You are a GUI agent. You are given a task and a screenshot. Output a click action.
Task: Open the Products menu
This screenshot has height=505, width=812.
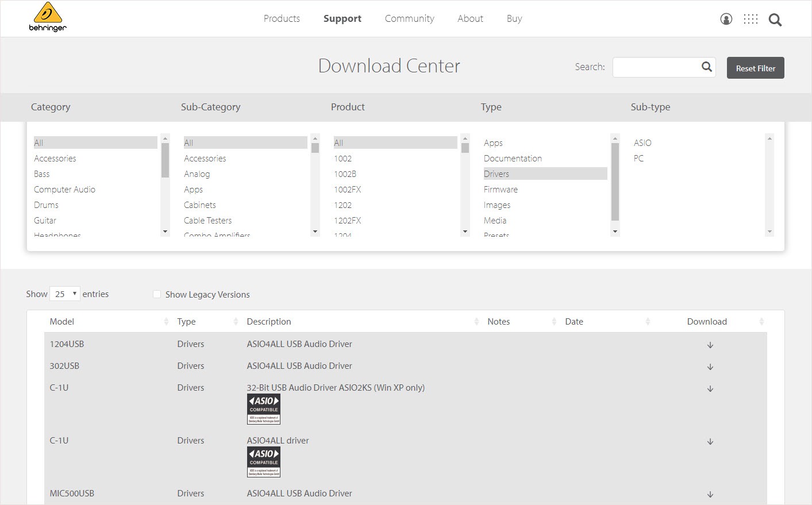click(282, 18)
